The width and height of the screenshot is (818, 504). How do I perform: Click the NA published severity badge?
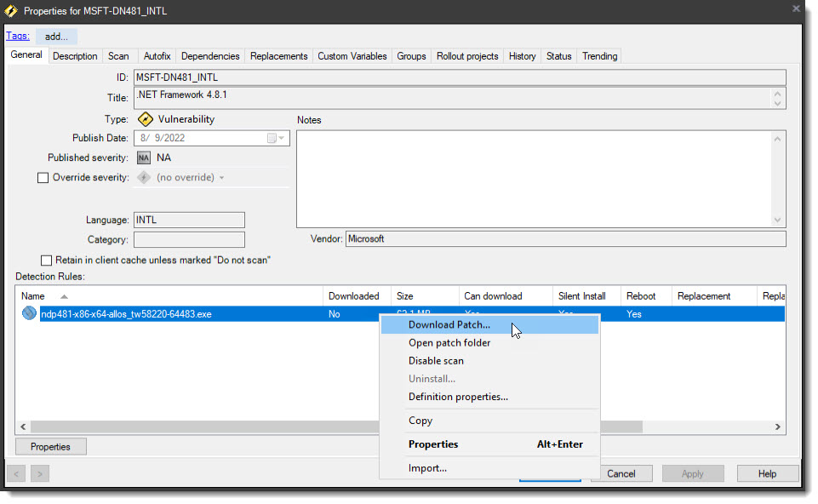point(144,157)
